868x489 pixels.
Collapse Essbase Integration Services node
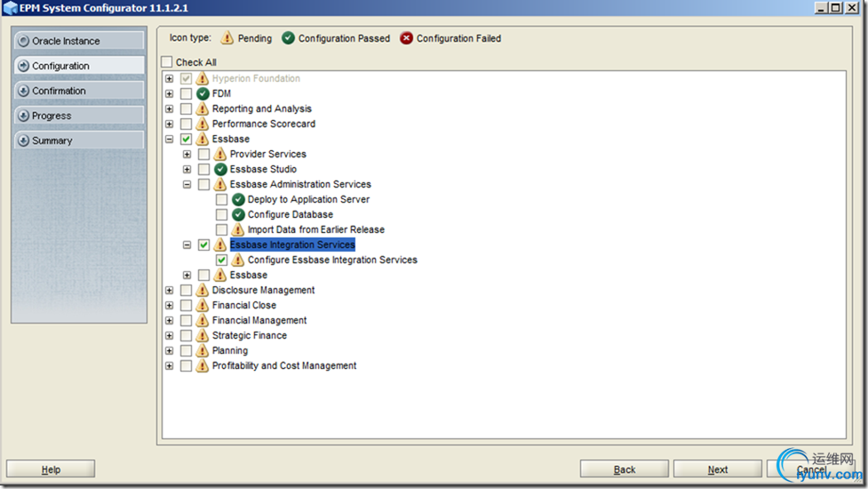[x=187, y=244]
